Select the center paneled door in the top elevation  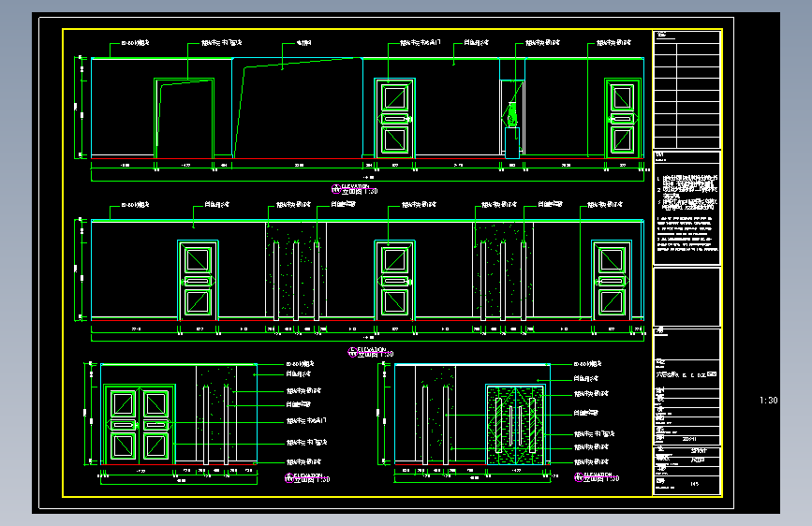pyautogui.click(x=394, y=118)
